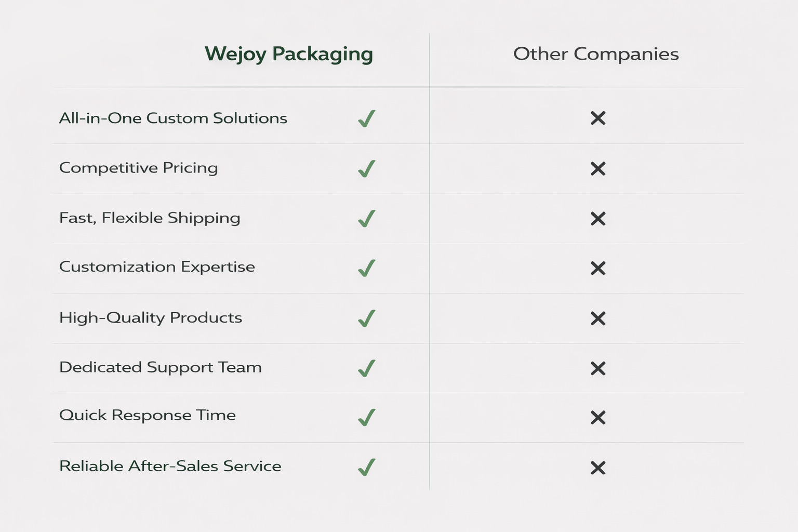
Task: Click the Customization Expertise checkmark icon
Action: 367,268
